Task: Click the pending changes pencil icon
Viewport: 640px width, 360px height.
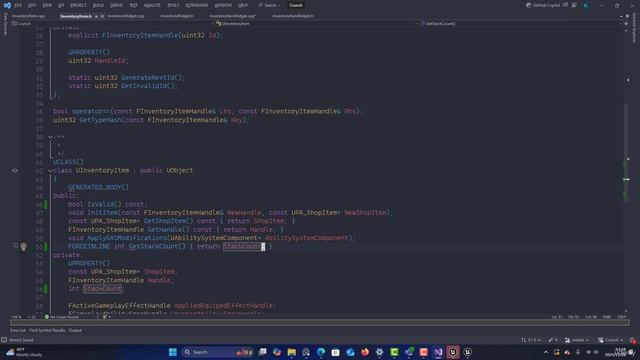Action: tap(553, 340)
